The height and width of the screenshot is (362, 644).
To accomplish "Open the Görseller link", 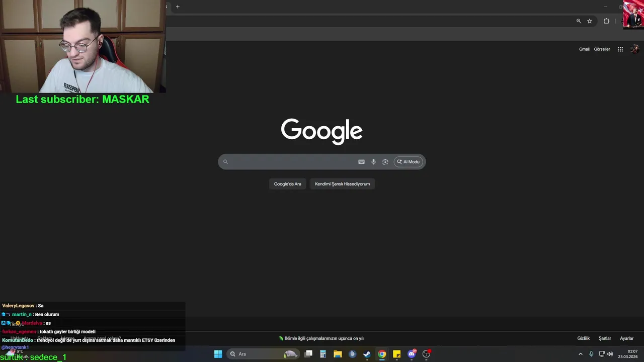I will [602, 49].
